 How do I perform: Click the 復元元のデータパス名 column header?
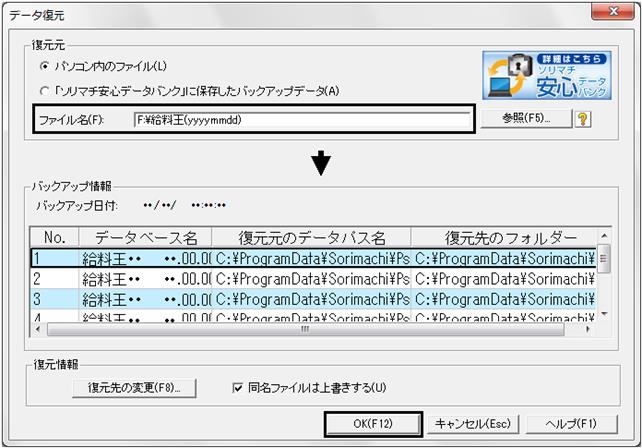pyautogui.click(x=312, y=238)
